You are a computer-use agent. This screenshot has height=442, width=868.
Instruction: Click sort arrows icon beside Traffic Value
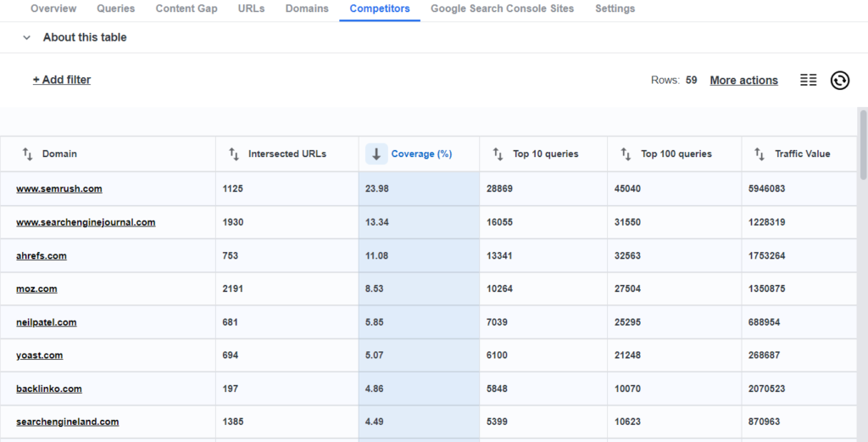(x=759, y=154)
